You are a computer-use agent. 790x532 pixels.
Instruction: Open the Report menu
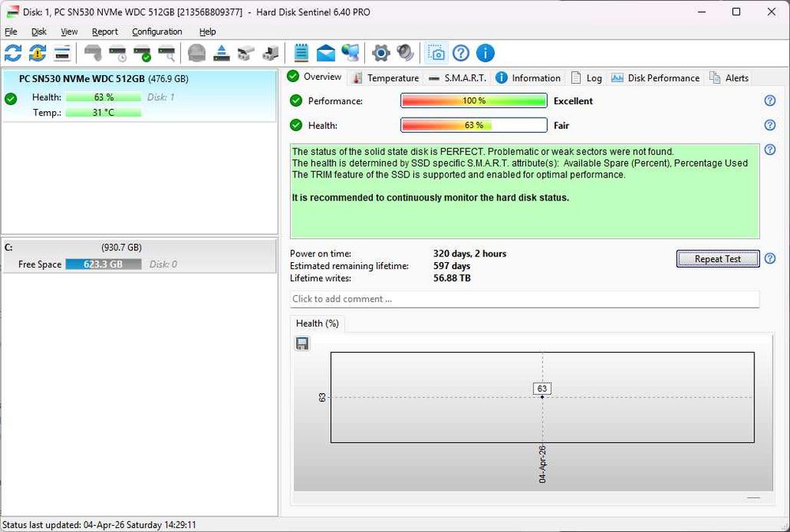[x=105, y=32]
